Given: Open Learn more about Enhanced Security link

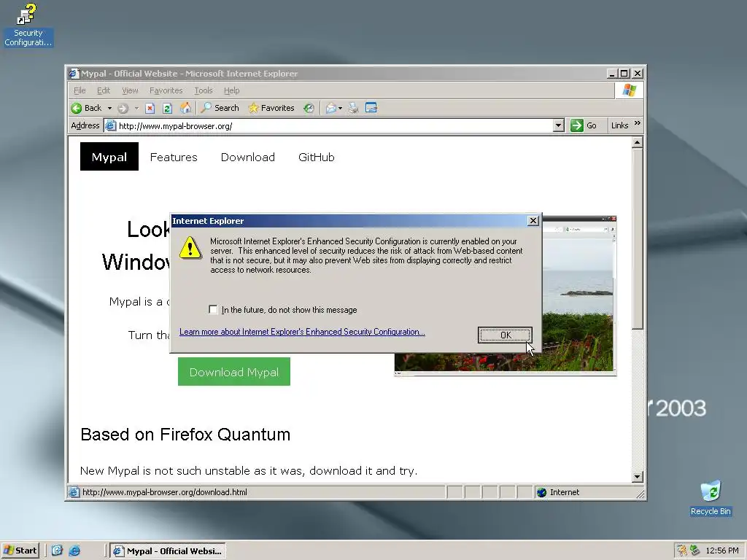Looking at the screenshot, I should point(302,332).
